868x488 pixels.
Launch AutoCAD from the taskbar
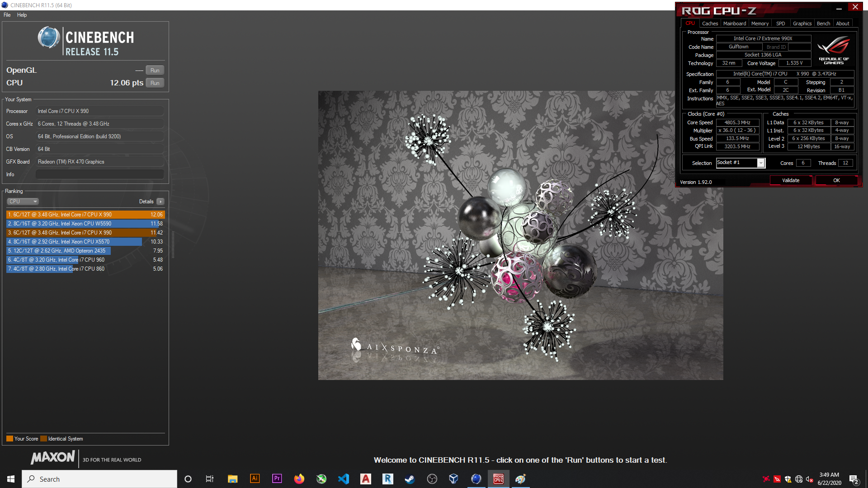click(366, 479)
